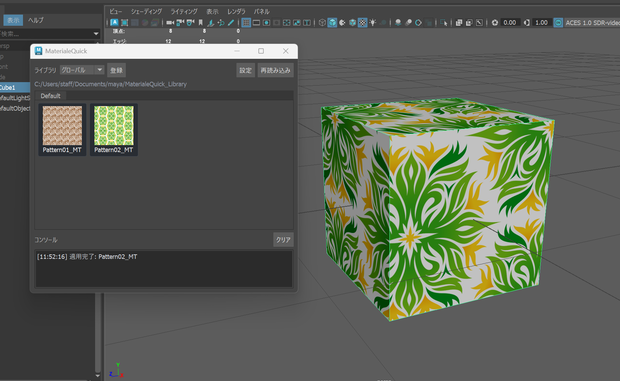Select the Default tab in MaterialeQuick

pos(50,96)
